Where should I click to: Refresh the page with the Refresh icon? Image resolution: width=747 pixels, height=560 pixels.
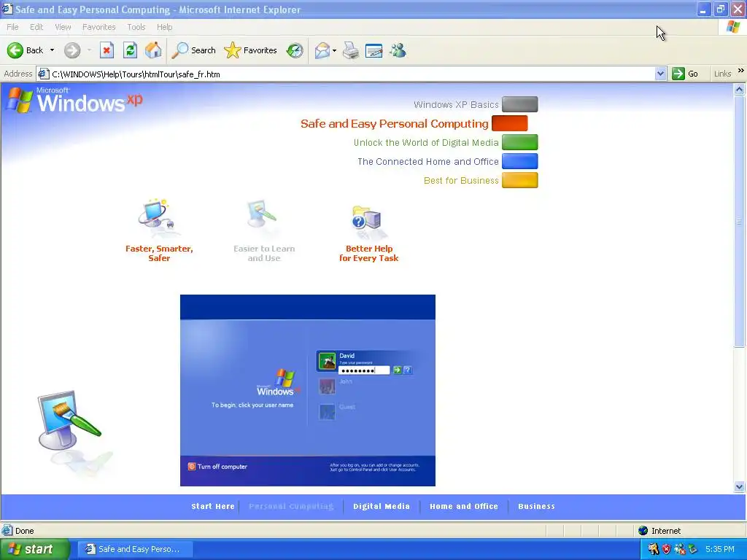point(130,50)
